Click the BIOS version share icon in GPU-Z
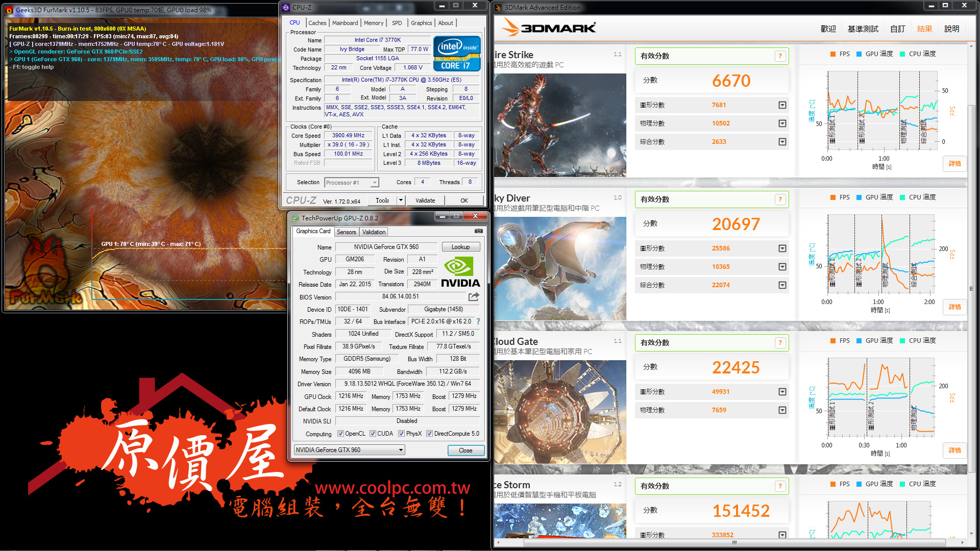The height and width of the screenshot is (551, 980). tap(474, 296)
